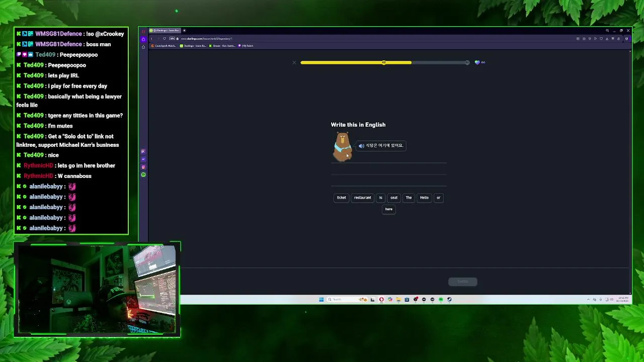
Task: Open a new browser tab with plus icon
Action: [x=184, y=30]
